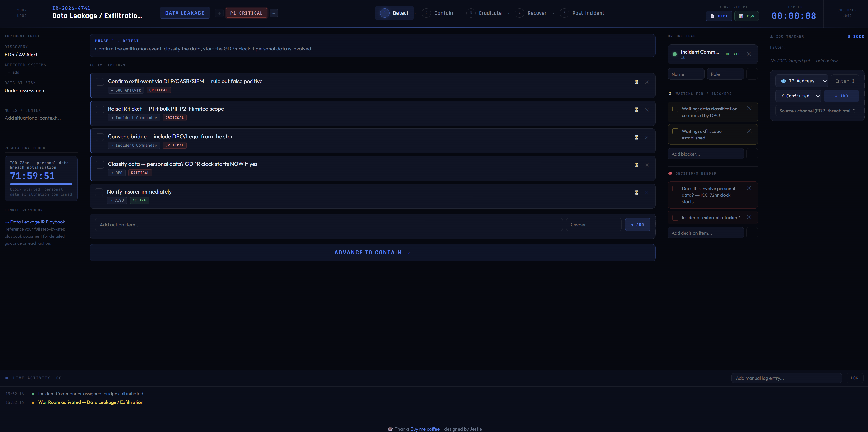868x432 pixels.
Task: Go to the Contain phase step
Action: 437,13
